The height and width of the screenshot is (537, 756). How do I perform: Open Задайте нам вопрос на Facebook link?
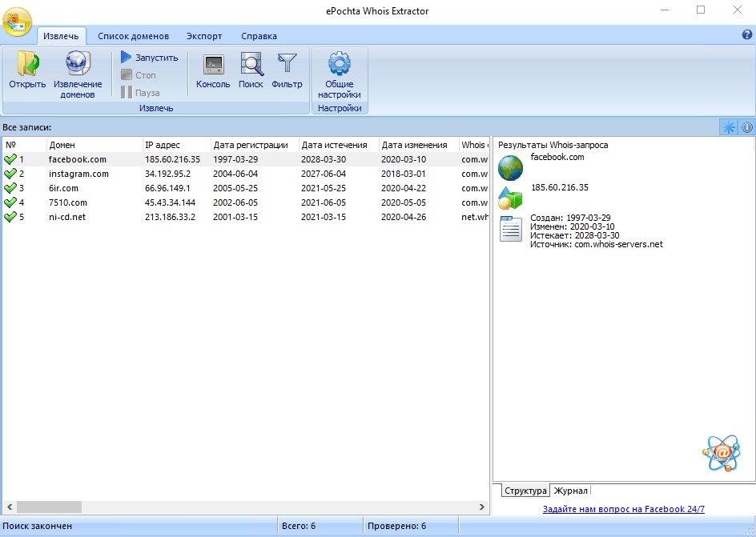click(623, 509)
